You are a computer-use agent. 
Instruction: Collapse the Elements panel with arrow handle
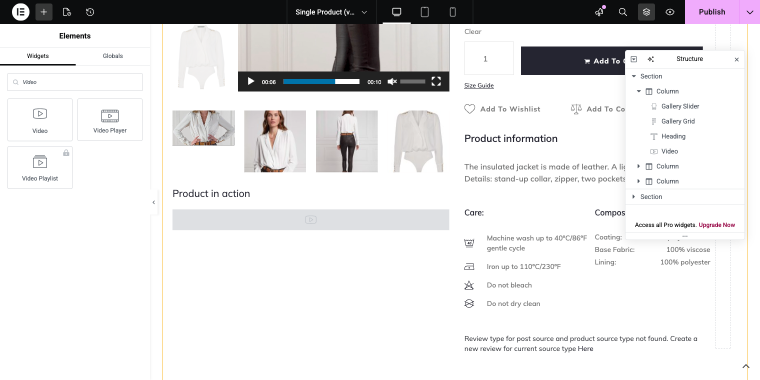(154, 203)
